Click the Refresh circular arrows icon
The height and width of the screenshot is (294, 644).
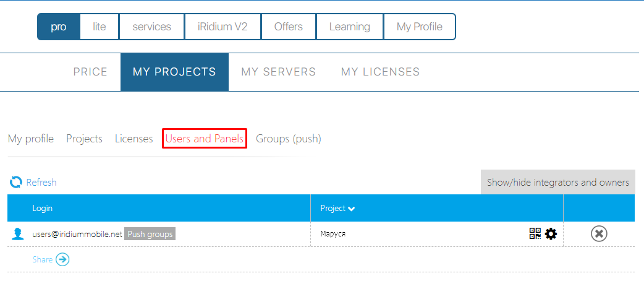point(16,182)
